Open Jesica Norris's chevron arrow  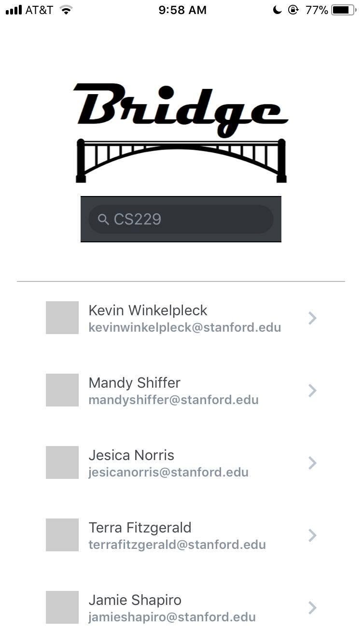point(312,463)
